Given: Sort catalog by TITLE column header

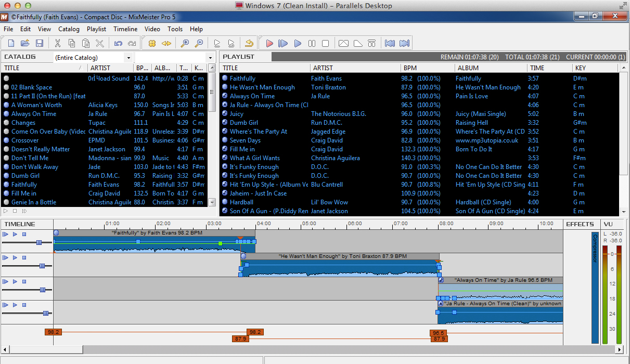Looking at the screenshot, I should pos(44,68).
